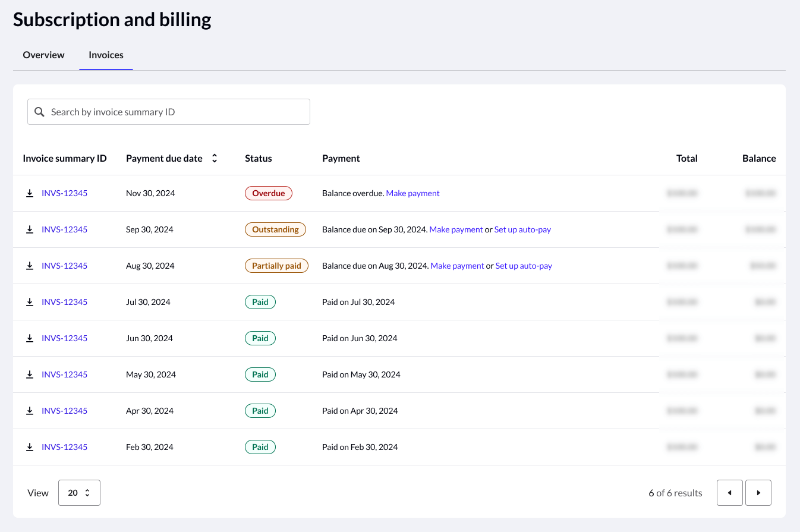Download the invoice due Sep 30, 2024
The width and height of the screenshot is (800, 532).
[30, 230]
